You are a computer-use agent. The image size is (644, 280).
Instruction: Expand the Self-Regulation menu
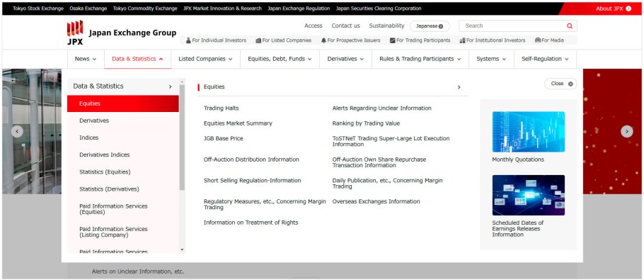(x=545, y=59)
